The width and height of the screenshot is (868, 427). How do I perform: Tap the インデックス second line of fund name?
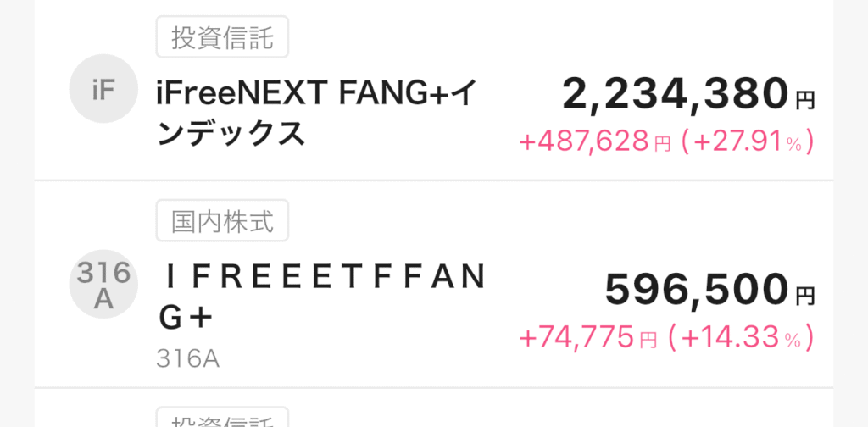pos(231,134)
